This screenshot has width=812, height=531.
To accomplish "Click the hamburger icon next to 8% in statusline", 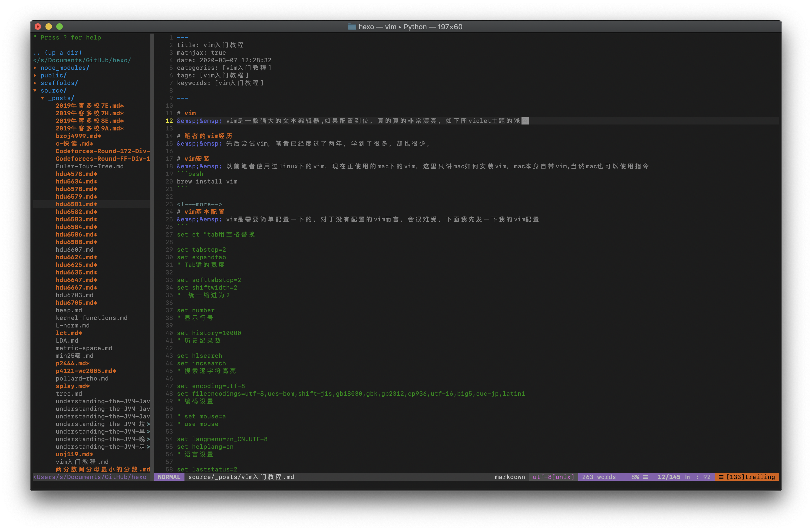I will 645,477.
